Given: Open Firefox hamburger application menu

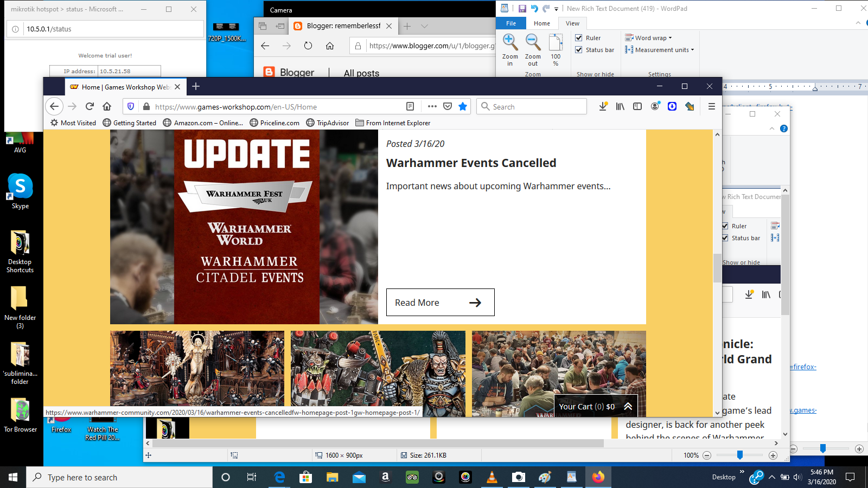Looking at the screenshot, I should point(712,107).
